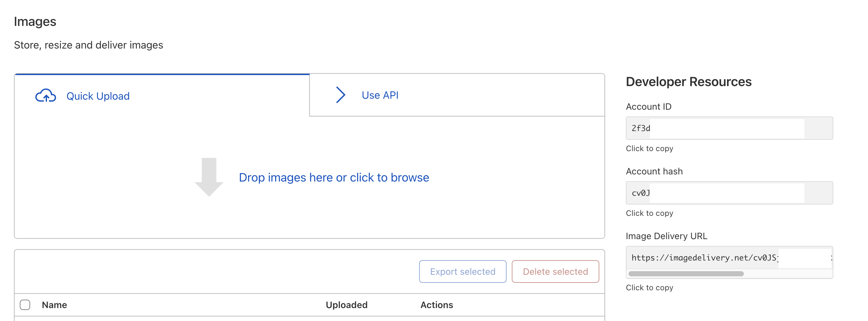Click the Uploaded column header
This screenshot has height=321, width=868.
(x=347, y=304)
